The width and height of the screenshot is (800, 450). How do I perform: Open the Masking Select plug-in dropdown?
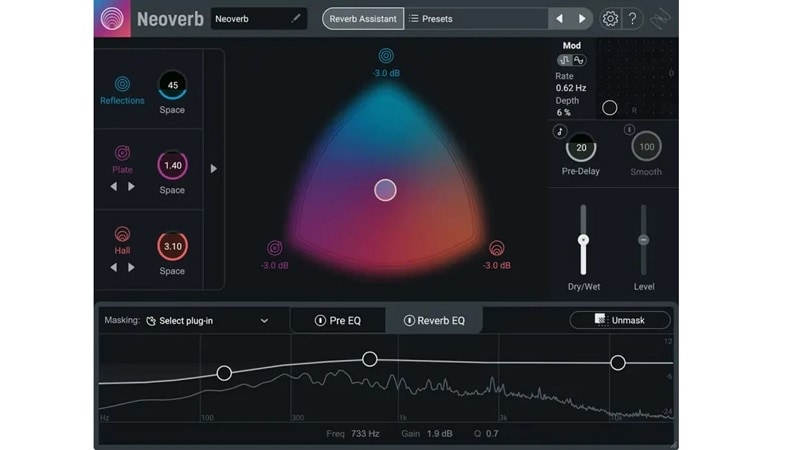tap(207, 321)
